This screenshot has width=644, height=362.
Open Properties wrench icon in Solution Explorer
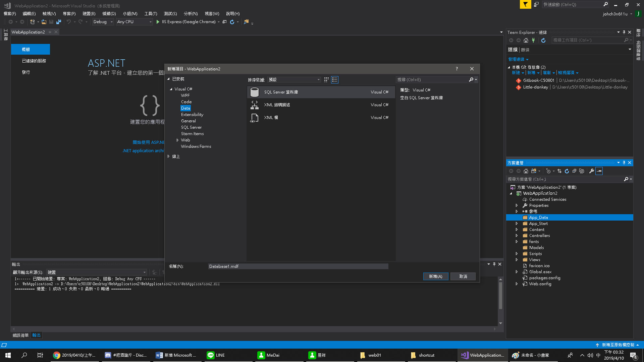592,171
